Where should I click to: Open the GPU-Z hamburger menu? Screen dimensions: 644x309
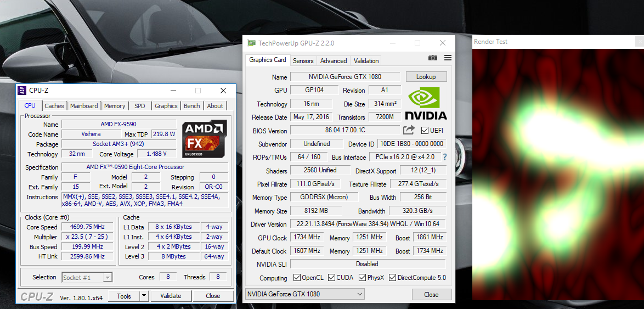[x=448, y=58]
